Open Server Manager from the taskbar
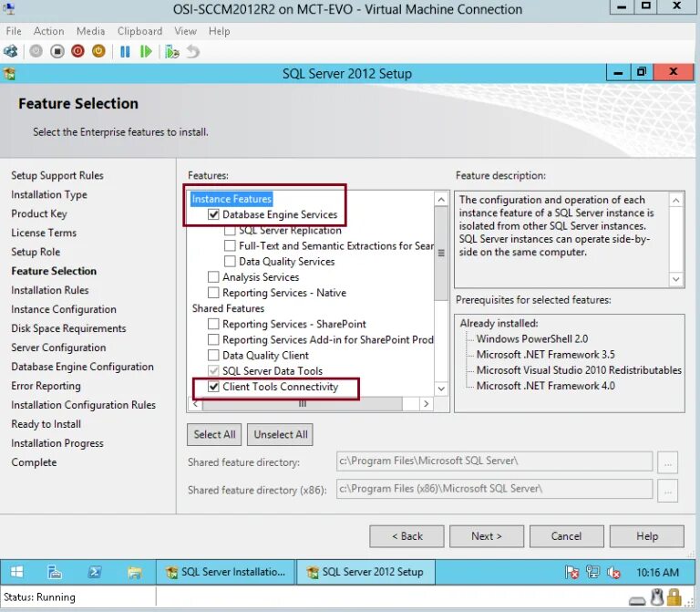 pos(55,572)
